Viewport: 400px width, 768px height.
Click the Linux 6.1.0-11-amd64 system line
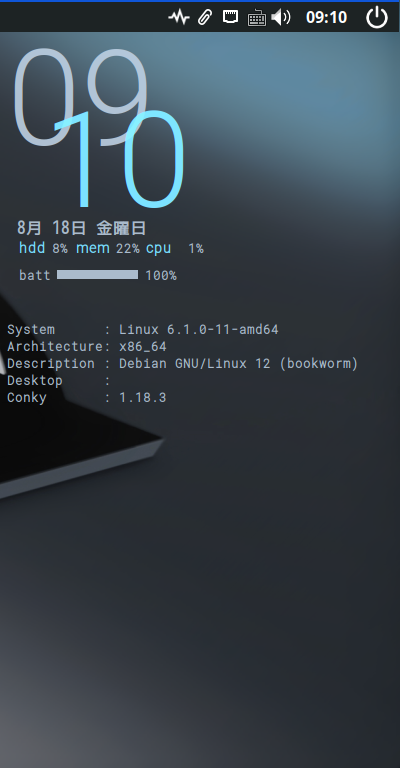point(142,329)
